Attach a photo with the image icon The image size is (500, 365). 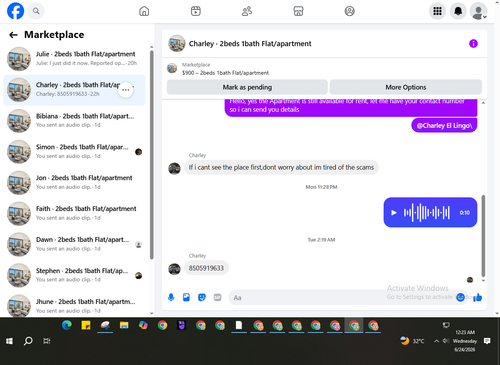pyautogui.click(x=186, y=297)
